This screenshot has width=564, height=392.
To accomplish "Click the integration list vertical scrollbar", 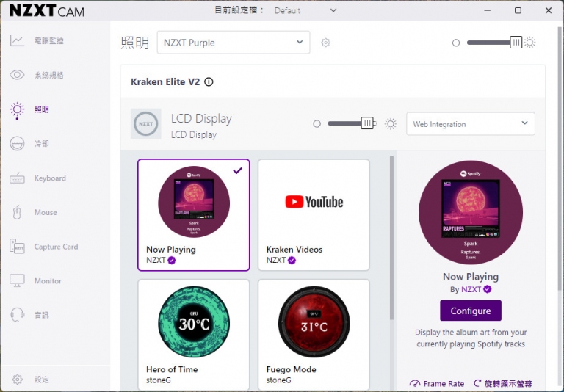I will coord(391,237).
